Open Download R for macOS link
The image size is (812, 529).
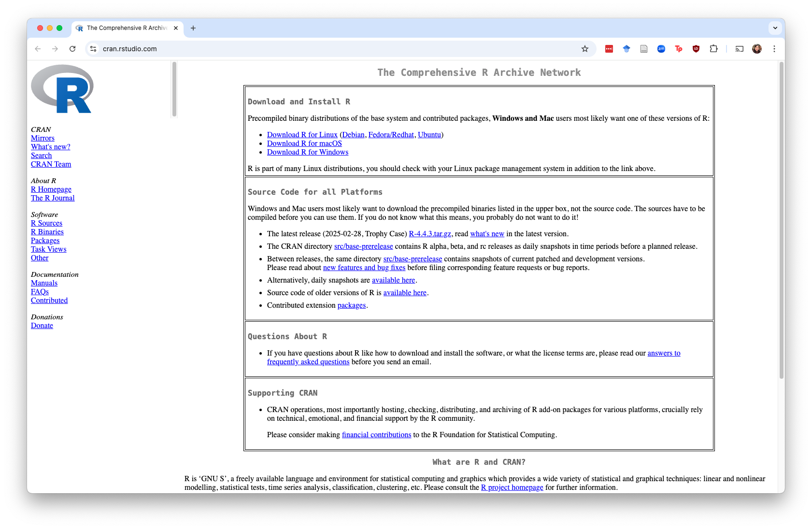(x=304, y=143)
